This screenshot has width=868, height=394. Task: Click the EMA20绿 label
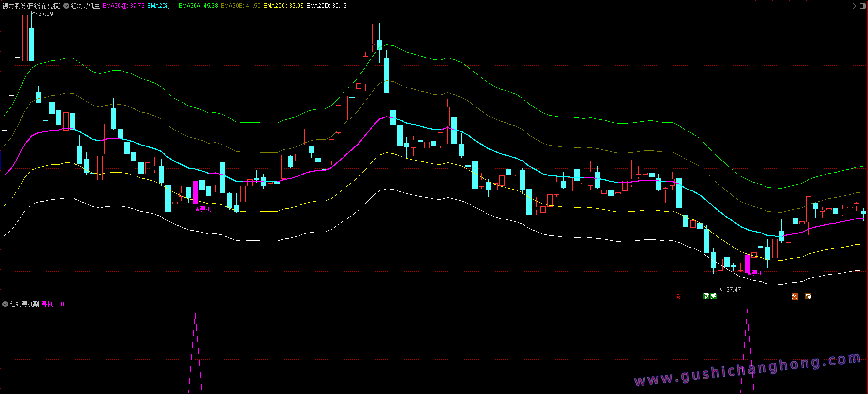[162, 6]
